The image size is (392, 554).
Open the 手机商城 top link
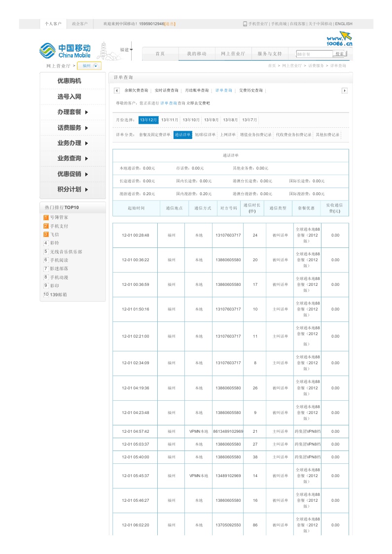279,24
